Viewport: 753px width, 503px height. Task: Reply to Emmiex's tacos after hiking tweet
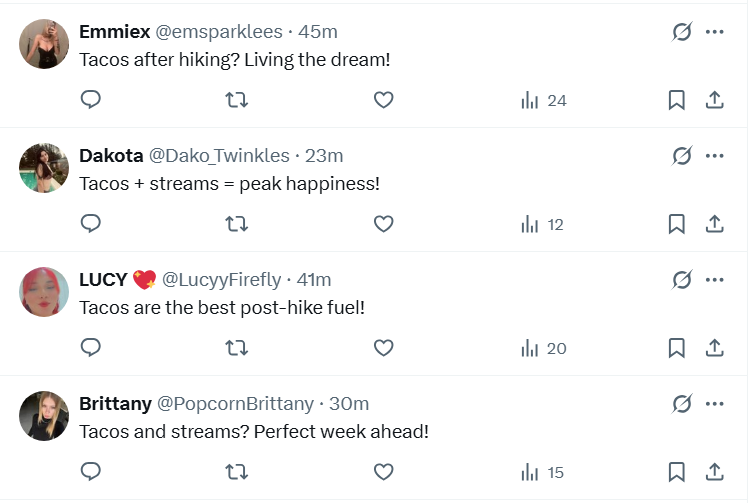tap(91, 100)
